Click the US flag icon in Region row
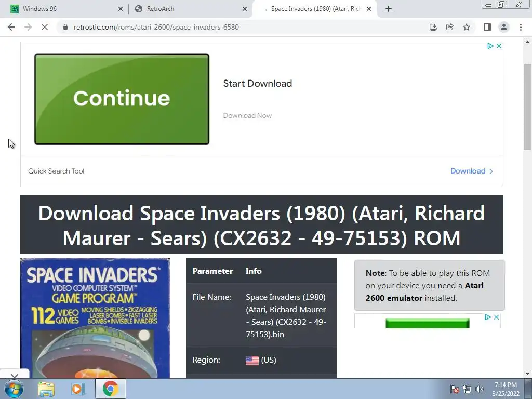 pos(252,361)
